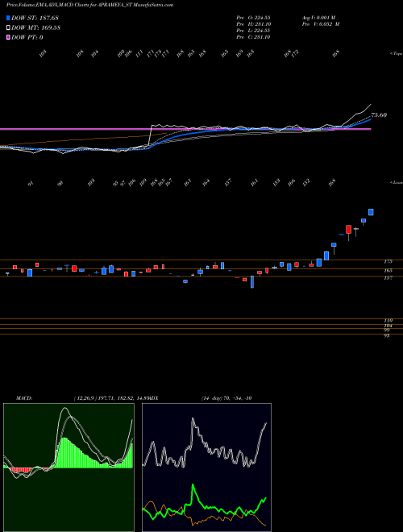Click the magenta DOW PT legend swatch
403x532 pixels.
tap(8, 37)
